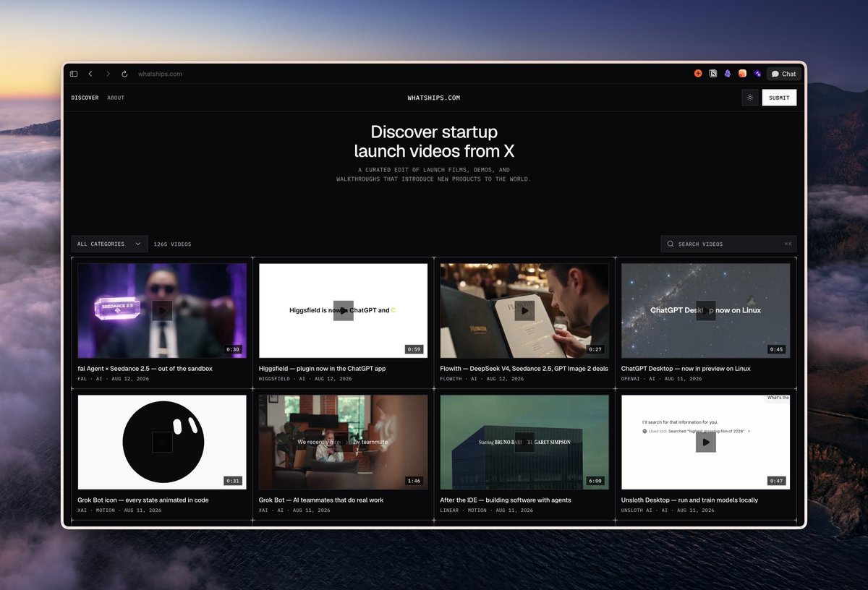Click the 0:45 duration badge on ChatGPT Desktop thumbnail

point(776,349)
